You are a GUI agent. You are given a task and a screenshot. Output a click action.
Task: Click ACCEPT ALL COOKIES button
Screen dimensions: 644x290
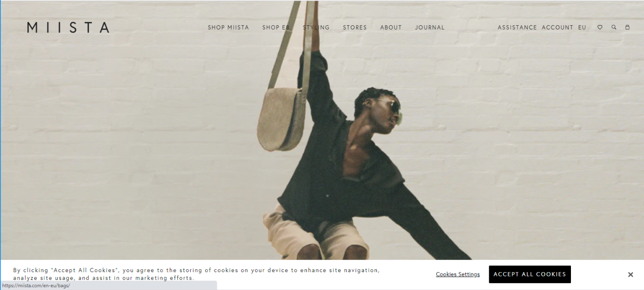tap(530, 275)
